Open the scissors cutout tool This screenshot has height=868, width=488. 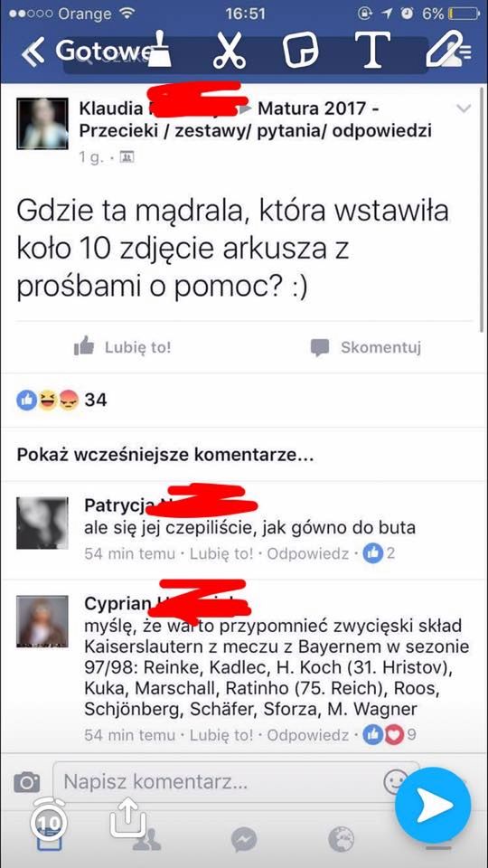tap(229, 50)
